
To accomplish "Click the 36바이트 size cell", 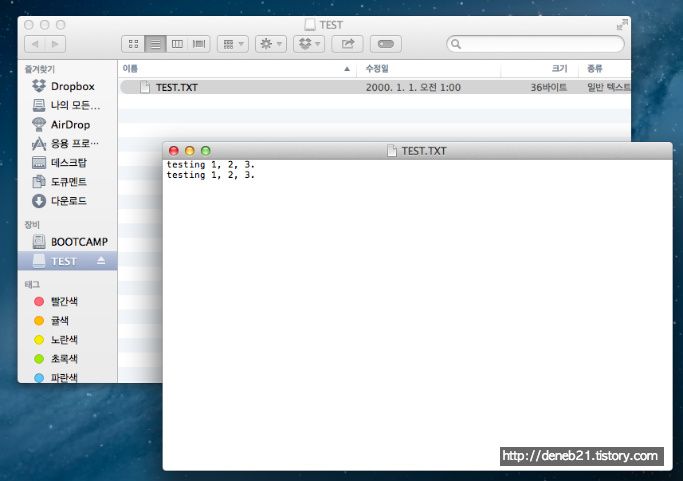I will (549, 88).
